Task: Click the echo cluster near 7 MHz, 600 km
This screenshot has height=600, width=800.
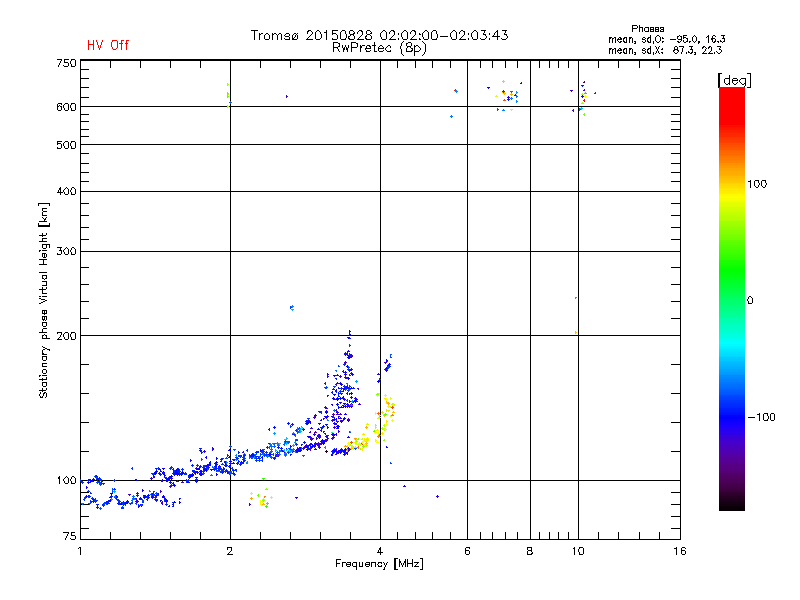Action: 507,96
